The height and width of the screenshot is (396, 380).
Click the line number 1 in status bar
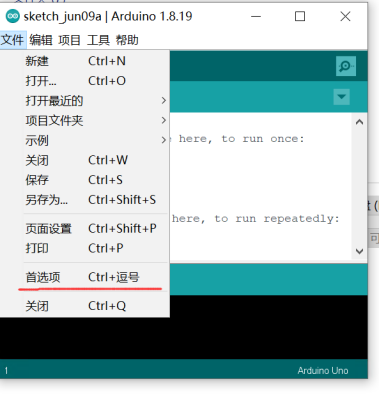point(6,371)
